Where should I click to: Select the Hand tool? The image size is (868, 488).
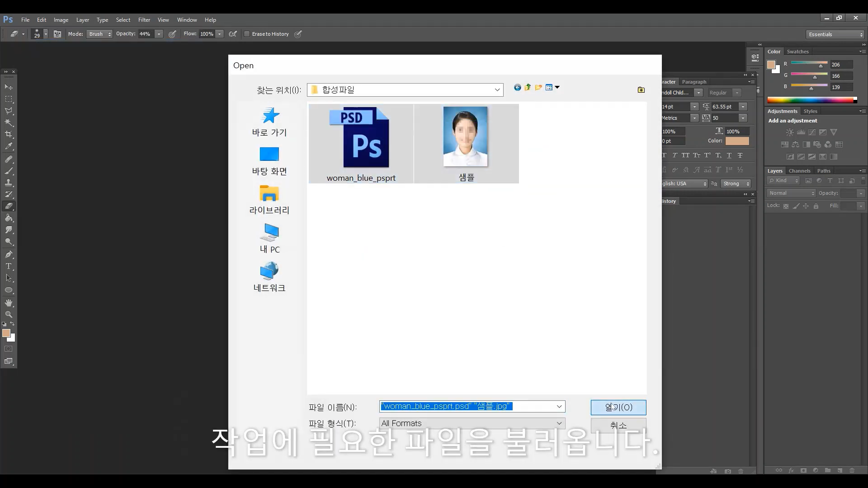tap(9, 303)
